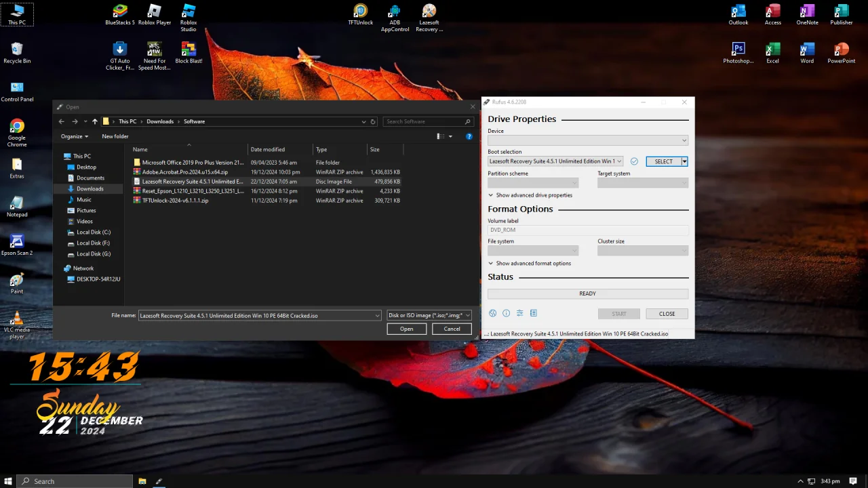The height and width of the screenshot is (488, 868).
Task: Open TFTUnlock desktop icon
Action: [x=361, y=15]
